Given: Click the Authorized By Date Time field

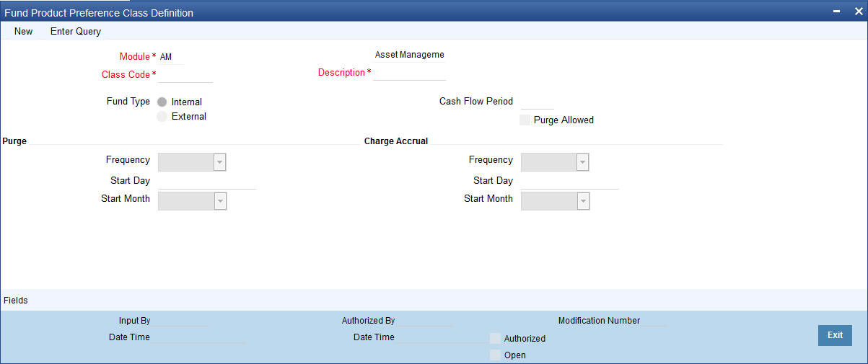Looking at the screenshot, I should pos(443,337).
